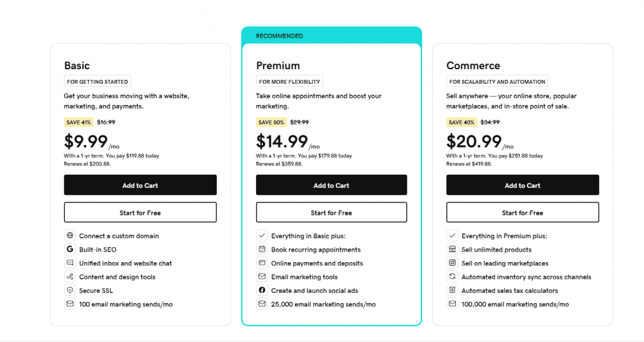This screenshot has width=644, height=342.
Task: Click the checkmark beside Everything in Basic plus
Action: pos(262,235)
